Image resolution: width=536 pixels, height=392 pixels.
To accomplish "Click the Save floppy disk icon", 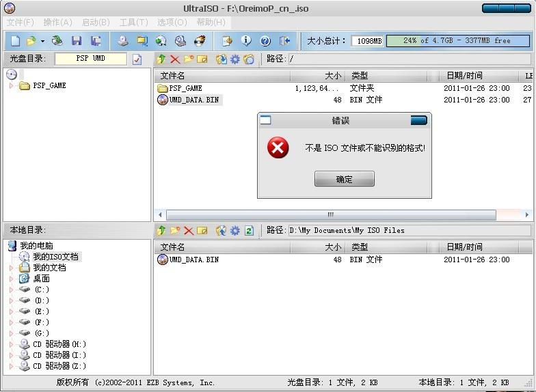I will click(x=77, y=41).
